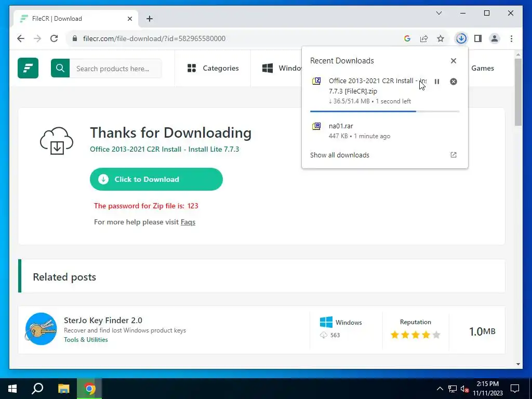
Task: Share this page via share icon
Action: 424,38
